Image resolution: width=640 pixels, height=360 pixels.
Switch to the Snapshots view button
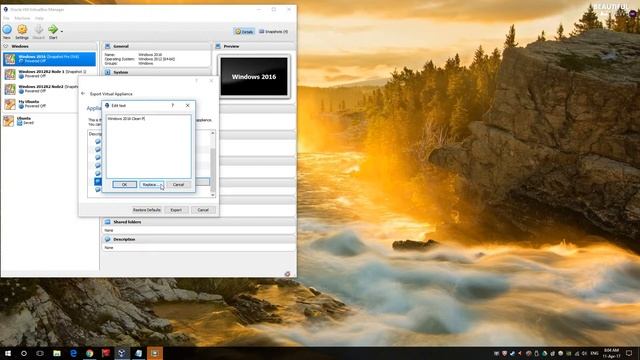pyautogui.click(x=273, y=31)
